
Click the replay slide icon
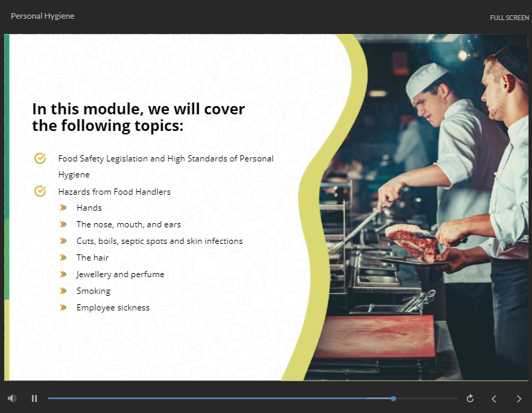470,398
